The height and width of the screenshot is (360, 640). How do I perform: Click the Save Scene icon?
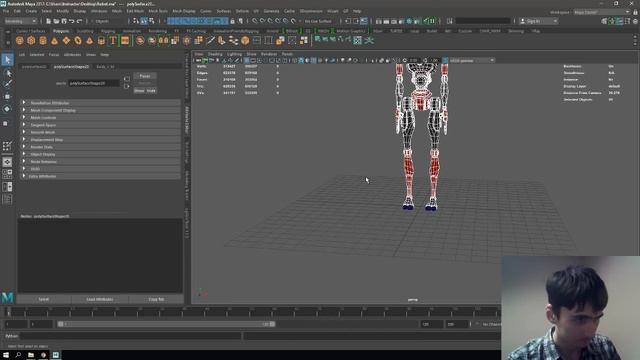[x=64, y=21]
